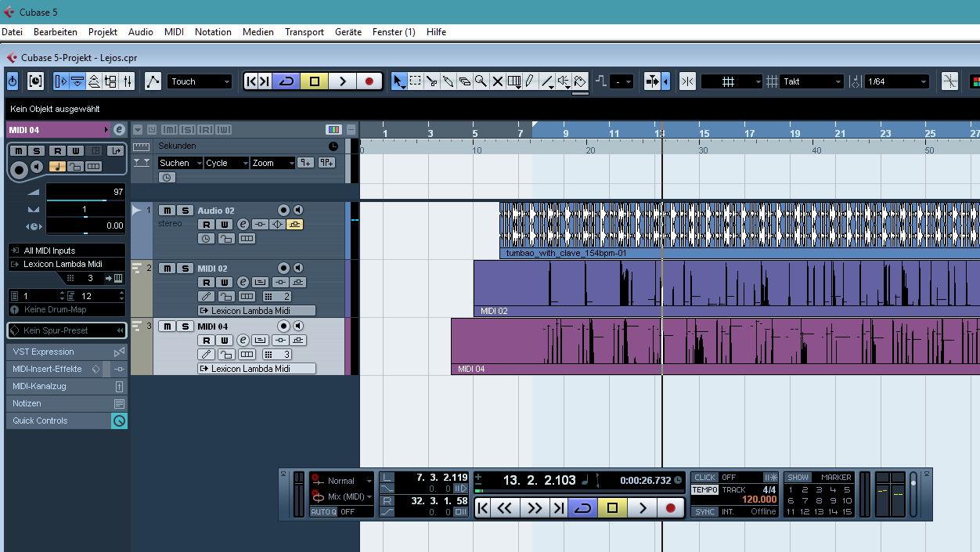
Task: Open the 1/64 quantize value dropdown
Action: coord(897,81)
